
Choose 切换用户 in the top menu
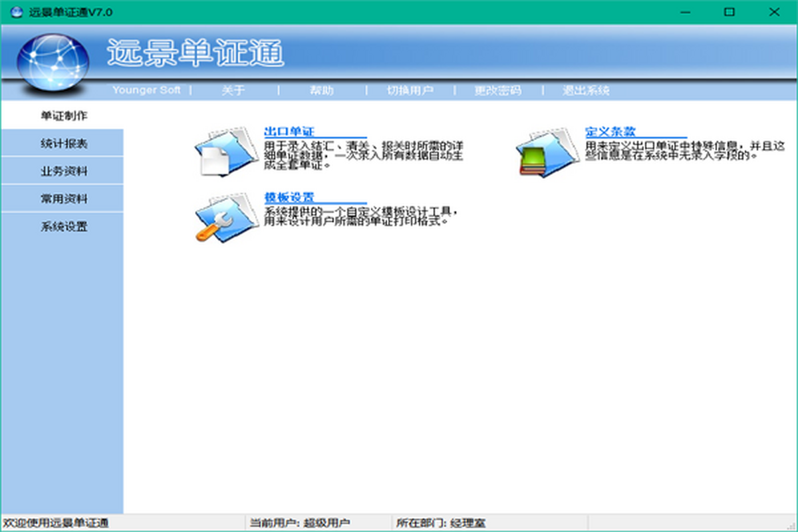410,90
